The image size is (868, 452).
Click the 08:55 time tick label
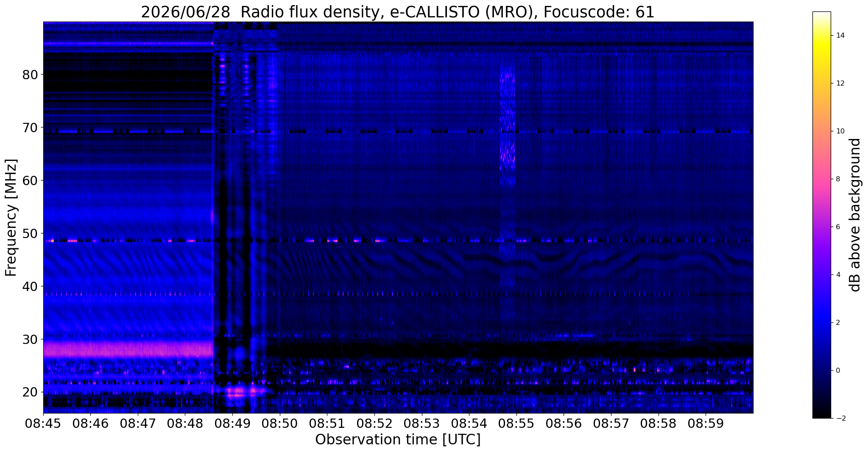click(516, 423)
